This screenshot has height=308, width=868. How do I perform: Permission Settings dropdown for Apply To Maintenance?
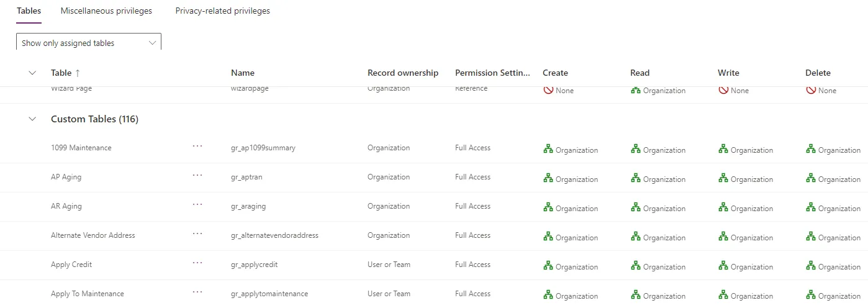coord(472,294)
